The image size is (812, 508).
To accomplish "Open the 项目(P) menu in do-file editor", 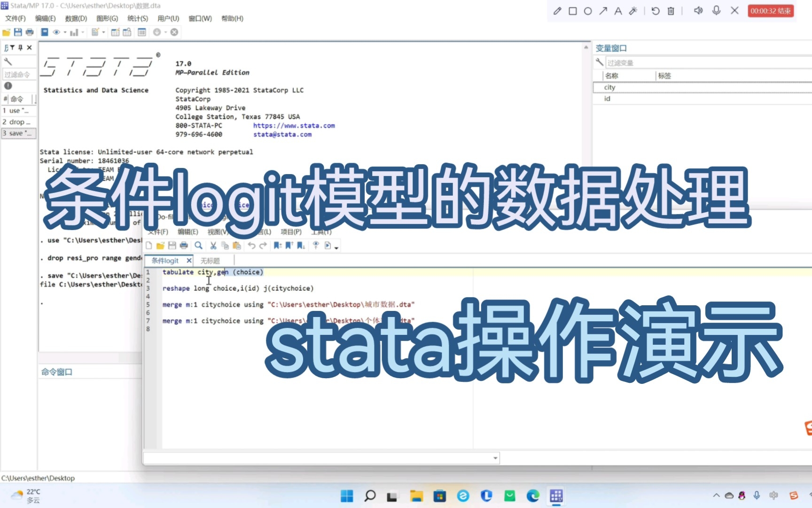I will click(291, 232).
